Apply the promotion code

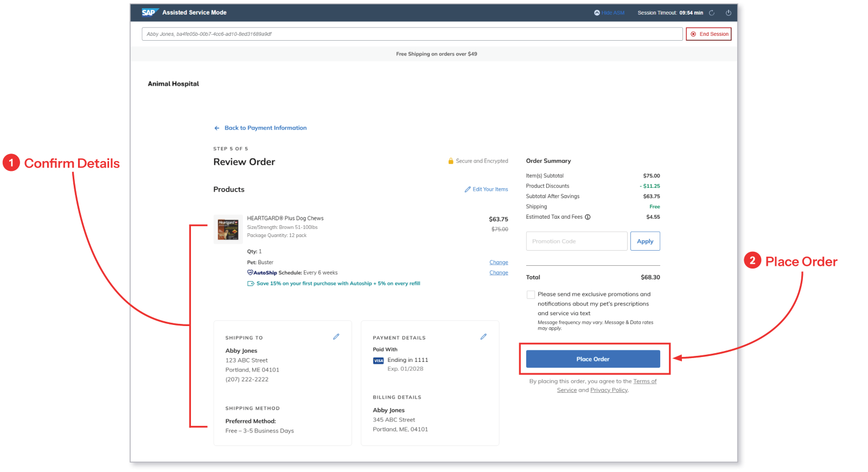pyautogui.click(x=645, y=241)
